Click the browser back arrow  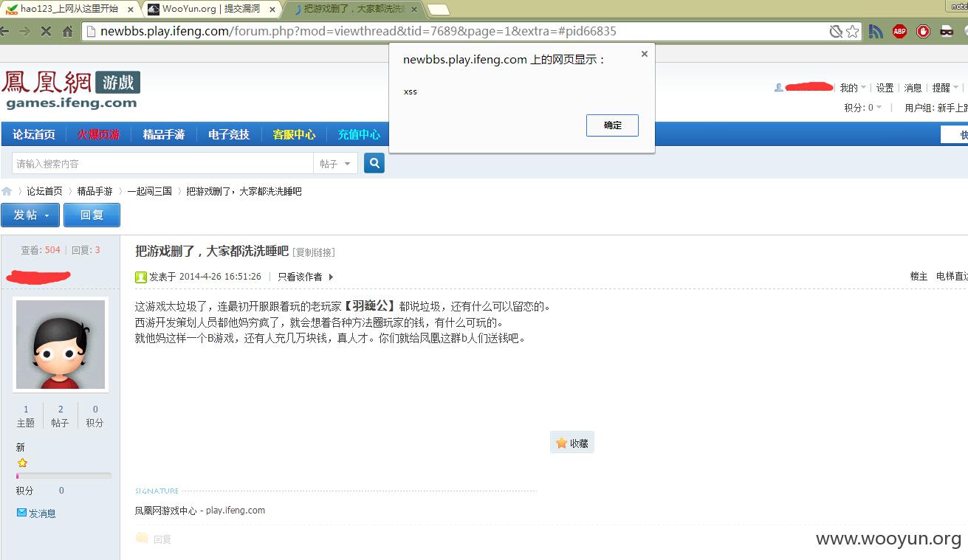4,31
